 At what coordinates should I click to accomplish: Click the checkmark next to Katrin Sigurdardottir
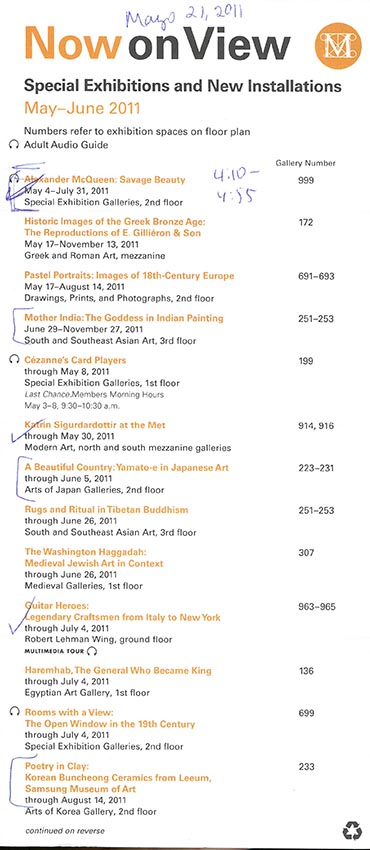22,432
